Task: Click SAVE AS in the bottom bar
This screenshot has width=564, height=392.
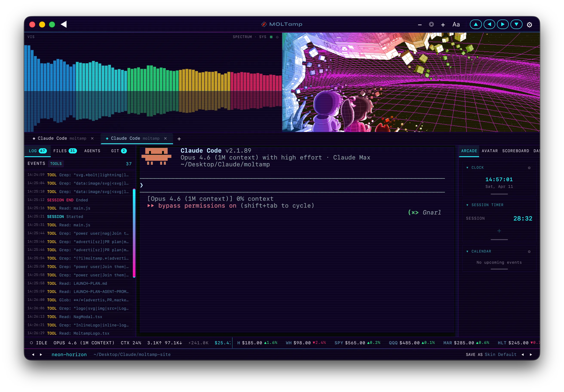Action: tap(474, 355)
